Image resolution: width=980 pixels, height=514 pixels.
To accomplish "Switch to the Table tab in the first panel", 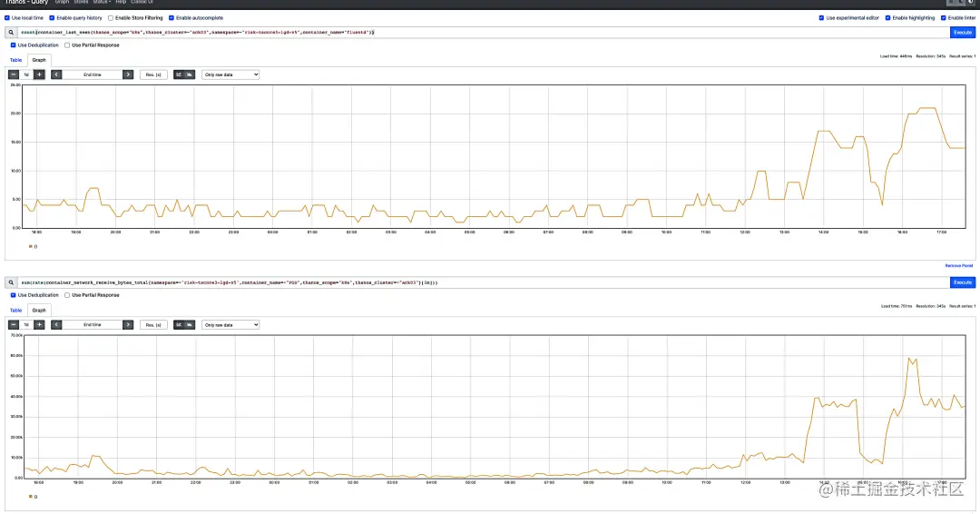I will (x=15, y=60).
